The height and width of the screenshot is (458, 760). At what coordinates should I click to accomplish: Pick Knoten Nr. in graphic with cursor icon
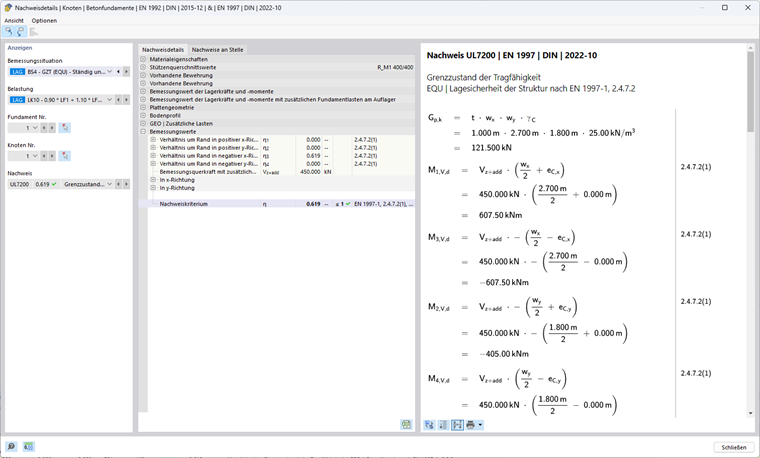point(65,156)
